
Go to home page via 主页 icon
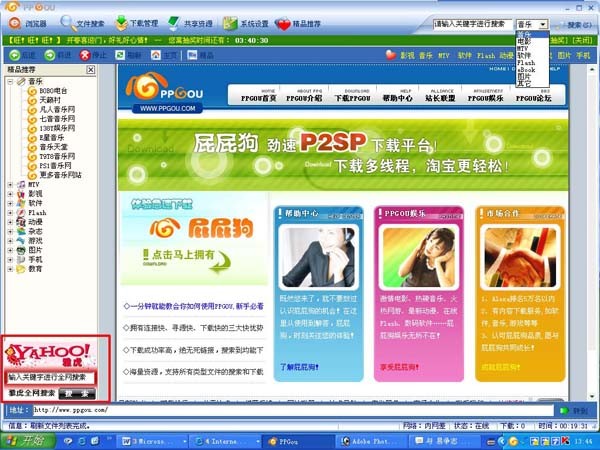pyautogui.click(x=156, y=55)
